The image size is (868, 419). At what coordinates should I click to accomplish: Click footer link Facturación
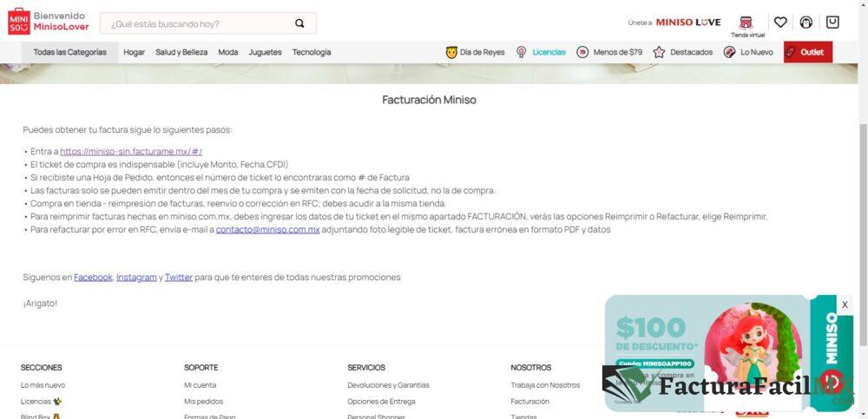pos(529,402)
